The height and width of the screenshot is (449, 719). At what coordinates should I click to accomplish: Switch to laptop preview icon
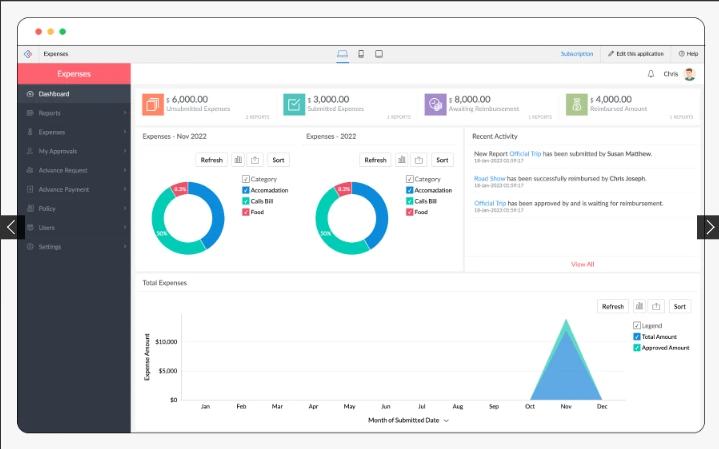click(x=342, y=54)
